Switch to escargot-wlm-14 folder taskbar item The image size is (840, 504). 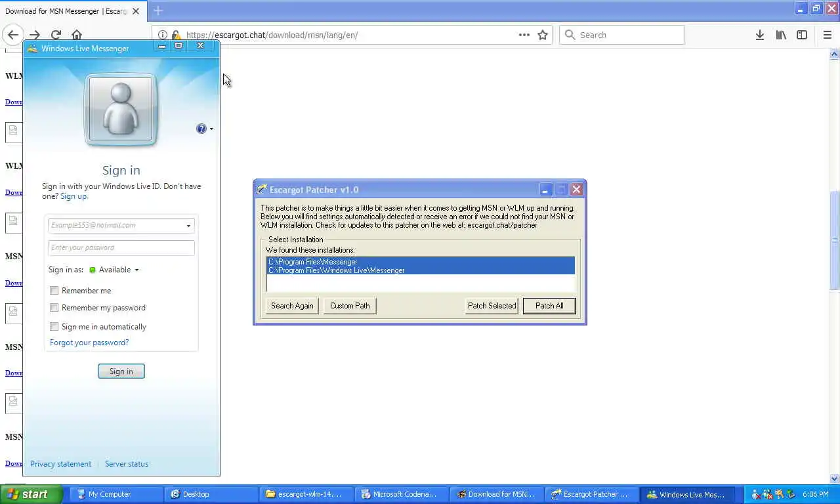click(x=306, y=494)
